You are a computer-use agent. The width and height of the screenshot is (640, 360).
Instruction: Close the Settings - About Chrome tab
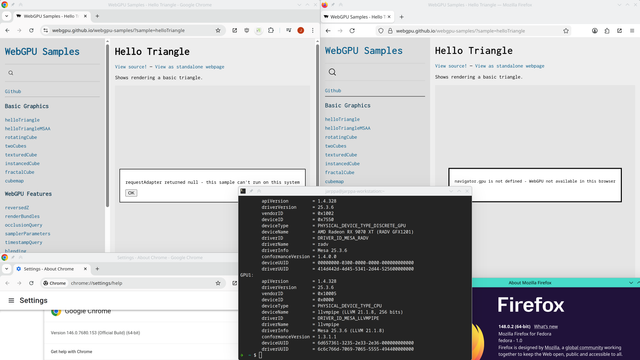tap(85, 269)
